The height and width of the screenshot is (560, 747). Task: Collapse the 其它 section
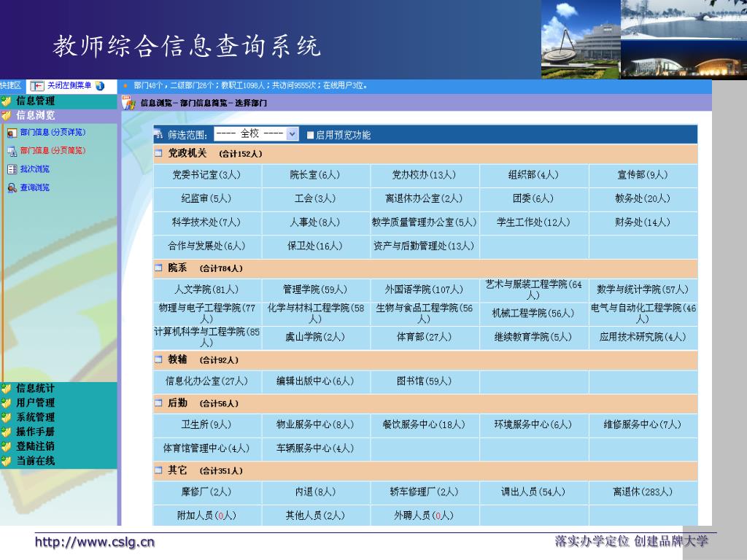point(158,470)
